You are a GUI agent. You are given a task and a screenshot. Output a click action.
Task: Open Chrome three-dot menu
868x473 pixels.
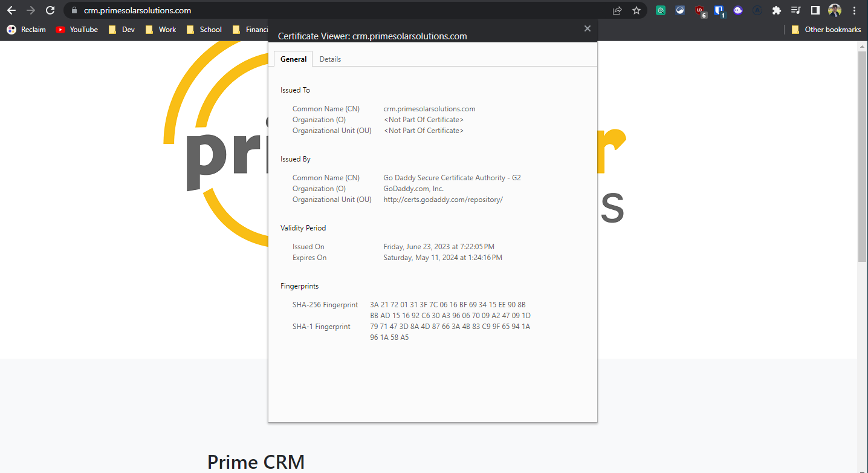pyautogui.click(x=854, y=10)
